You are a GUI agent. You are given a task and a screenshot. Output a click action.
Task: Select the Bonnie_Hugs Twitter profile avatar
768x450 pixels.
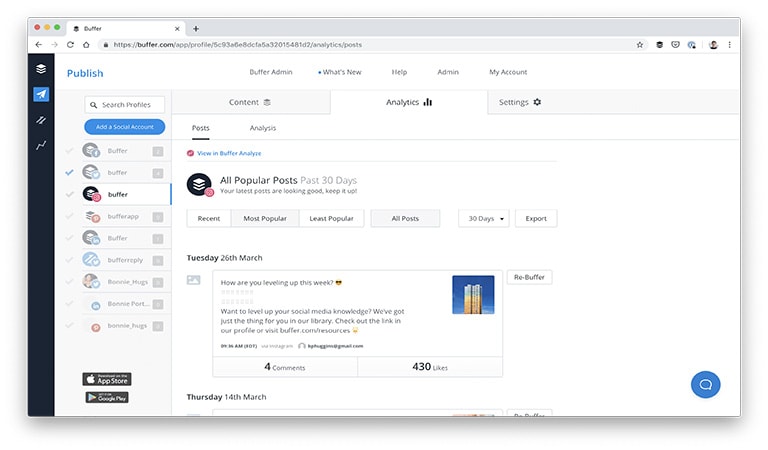coord(91,282)
